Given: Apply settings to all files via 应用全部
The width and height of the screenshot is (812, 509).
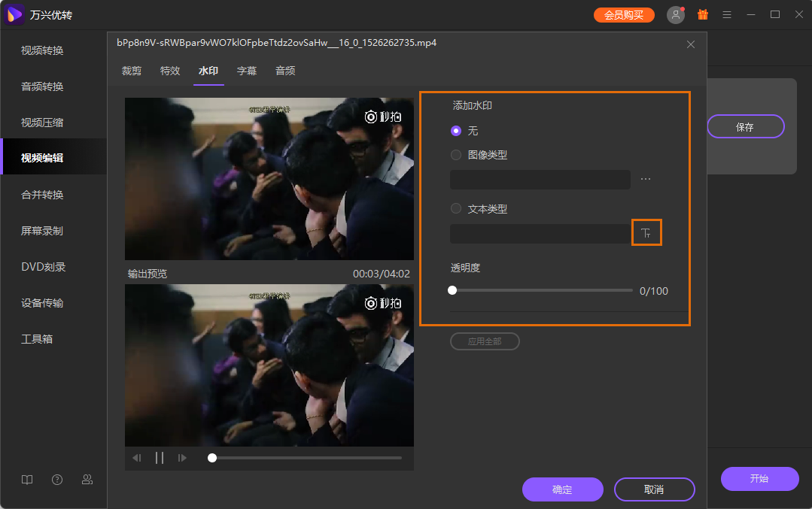Looking at the screenshot, I should [x=485, y=341].
